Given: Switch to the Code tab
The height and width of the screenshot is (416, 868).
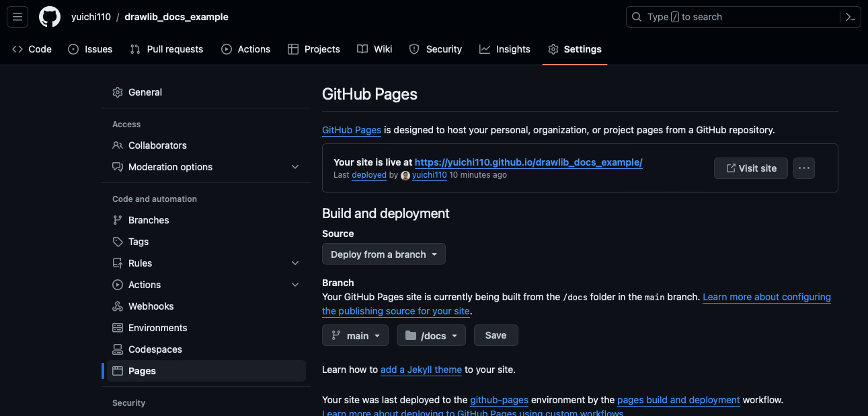Looking at the screenshot, I should click(32, 49).
